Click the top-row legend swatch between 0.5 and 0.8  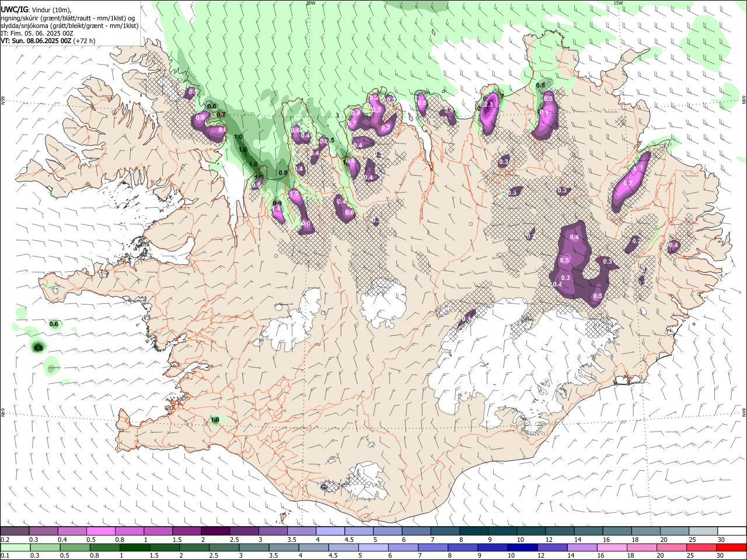click(x=101, y=531)
